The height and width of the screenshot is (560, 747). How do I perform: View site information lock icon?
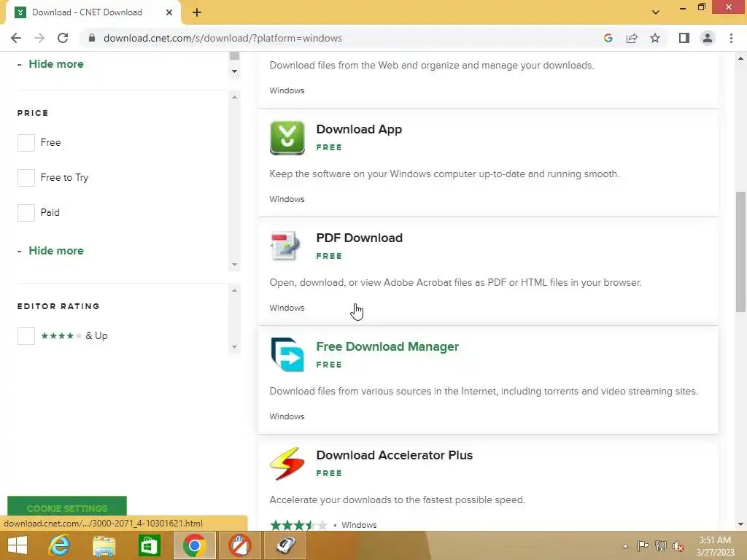point(92,38)
